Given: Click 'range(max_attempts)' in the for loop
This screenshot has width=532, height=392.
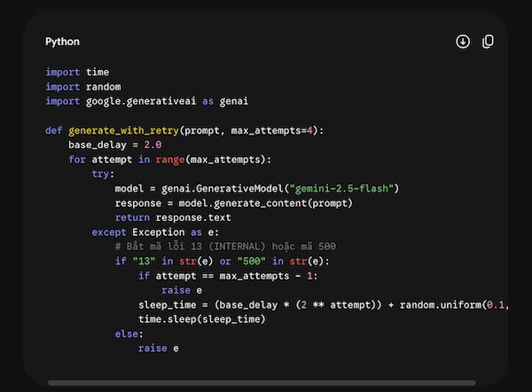Looking at the screenshot, I should (210, 160).
